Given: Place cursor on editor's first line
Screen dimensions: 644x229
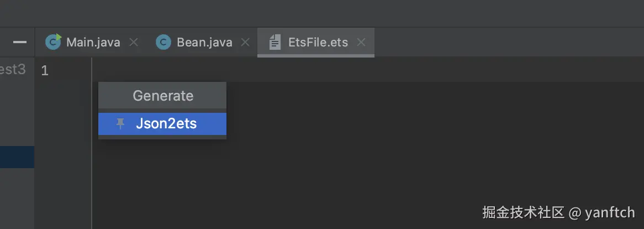Looking at the screenshot, I should (331, 71).
